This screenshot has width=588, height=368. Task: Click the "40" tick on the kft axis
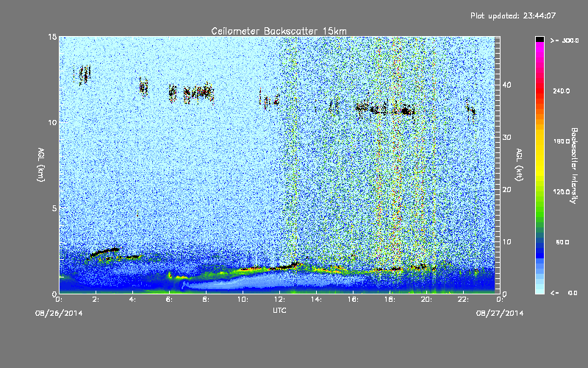click(x=506, y=85)
